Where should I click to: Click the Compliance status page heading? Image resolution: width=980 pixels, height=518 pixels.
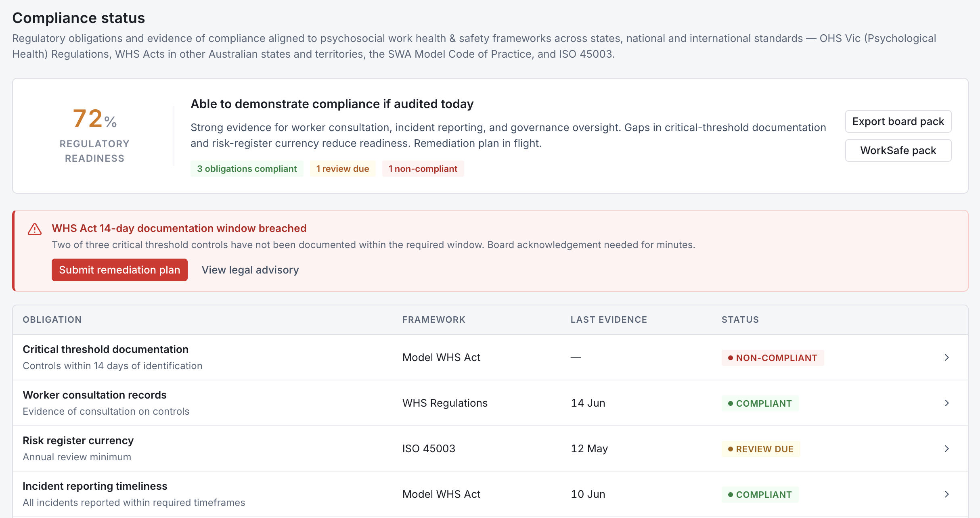coord(79,18)
